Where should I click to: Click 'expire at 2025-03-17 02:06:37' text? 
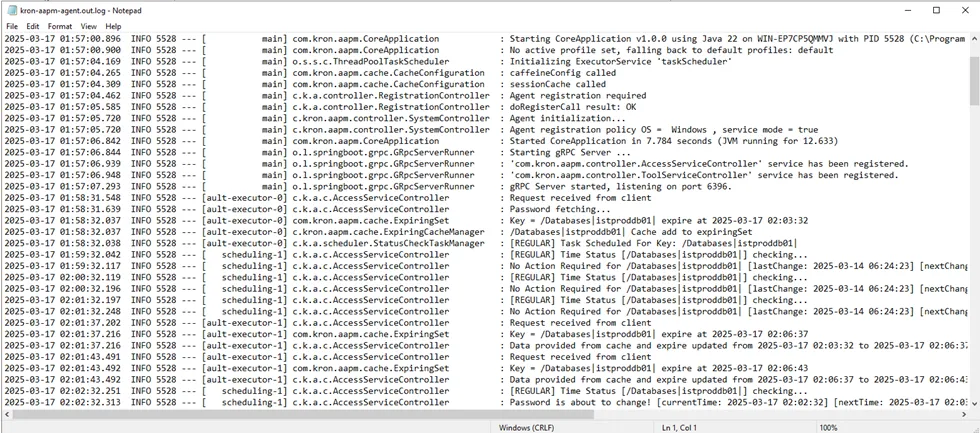point(735,334)
